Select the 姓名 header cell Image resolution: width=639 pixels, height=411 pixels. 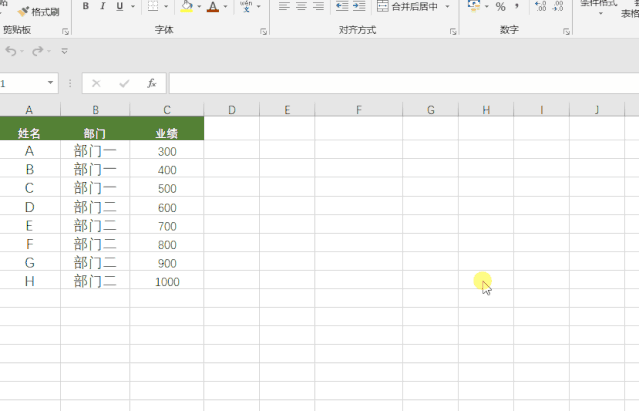coord(29,129)
